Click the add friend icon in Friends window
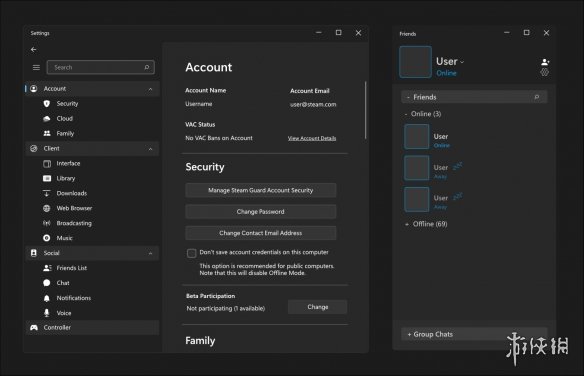This screenshot has width=584, height=376. (x=545, y=61)
